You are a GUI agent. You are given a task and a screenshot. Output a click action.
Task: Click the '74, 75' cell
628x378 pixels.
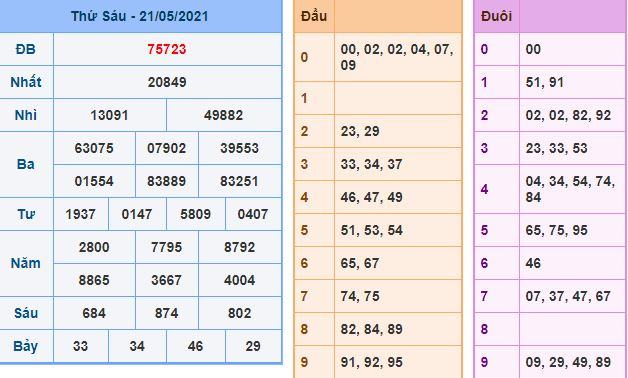tap(398, 296)
